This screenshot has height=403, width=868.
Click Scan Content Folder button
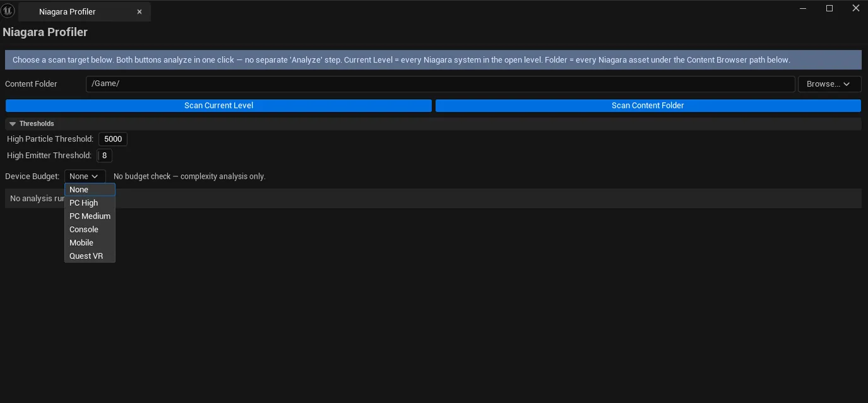(648, 105)
